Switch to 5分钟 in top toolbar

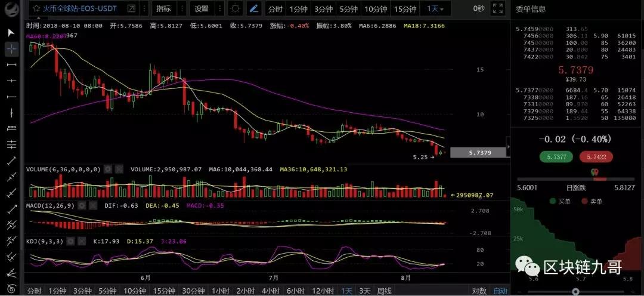click(348, 8)
